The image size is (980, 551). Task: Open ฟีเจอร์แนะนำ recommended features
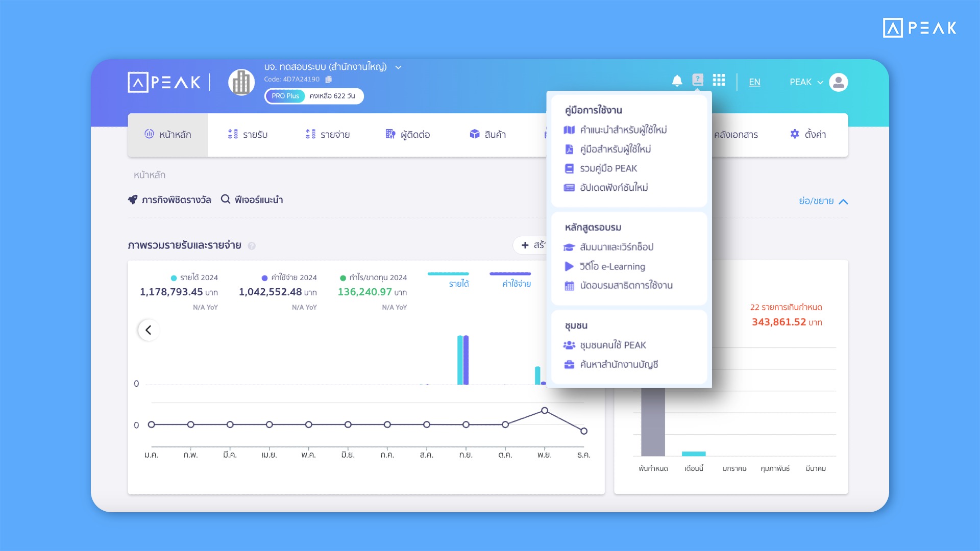pyautogui.click(x=252, y=199)
